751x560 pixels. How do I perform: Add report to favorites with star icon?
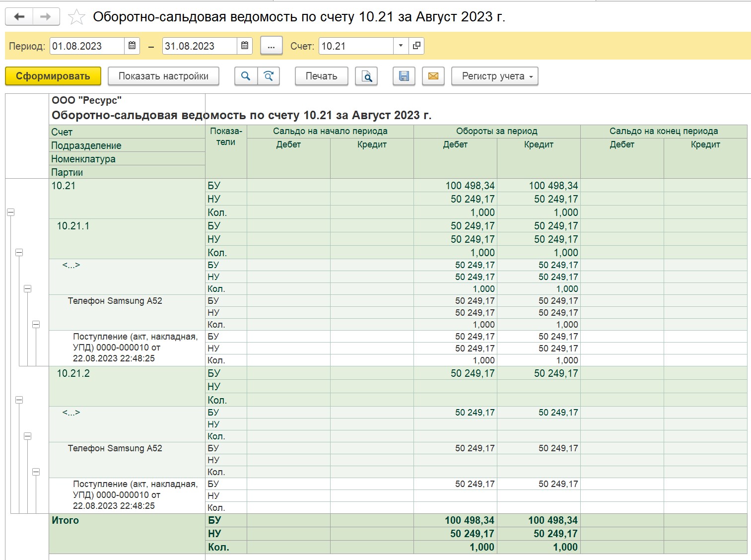(76, 17)
